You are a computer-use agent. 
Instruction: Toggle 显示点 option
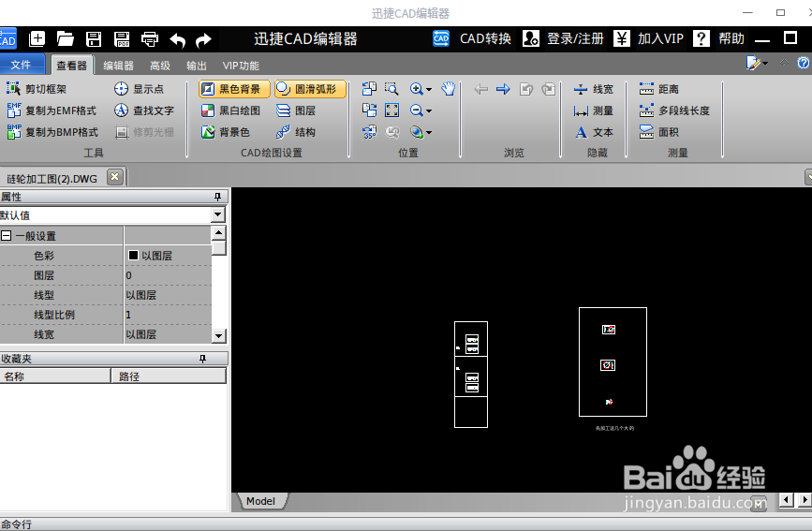coord(139,89)
